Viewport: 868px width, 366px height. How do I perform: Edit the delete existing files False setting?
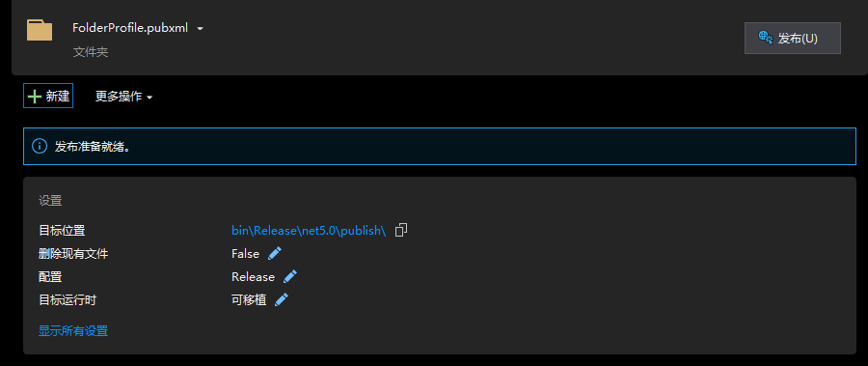275,253
